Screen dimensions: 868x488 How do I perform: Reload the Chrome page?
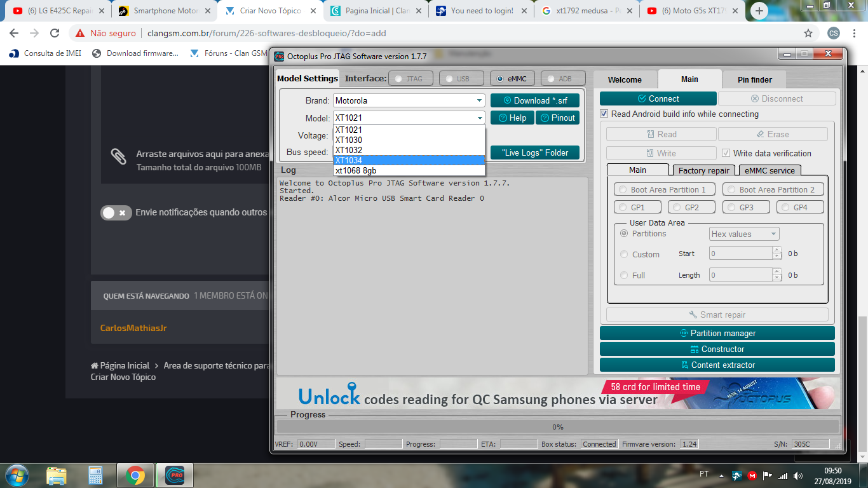tap(55, 33)
